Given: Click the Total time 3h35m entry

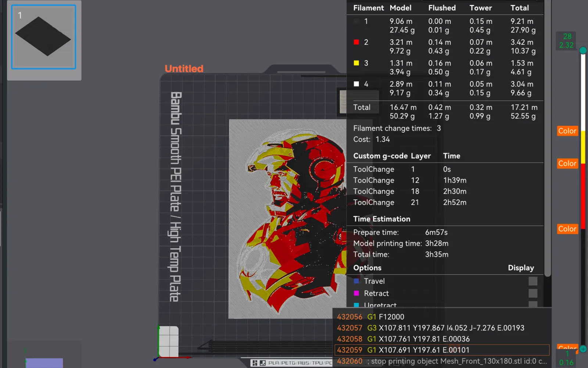Looking at the screenshot, I should 401,254.
